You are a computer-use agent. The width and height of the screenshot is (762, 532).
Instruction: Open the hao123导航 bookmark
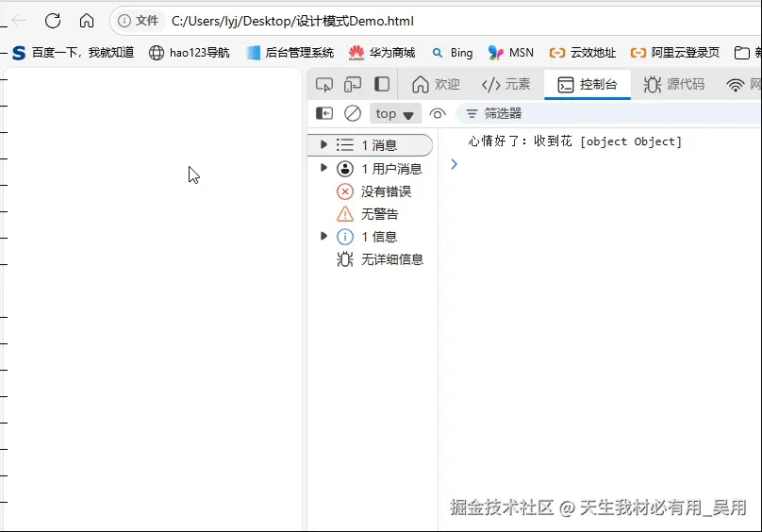(x=189, y=53)
